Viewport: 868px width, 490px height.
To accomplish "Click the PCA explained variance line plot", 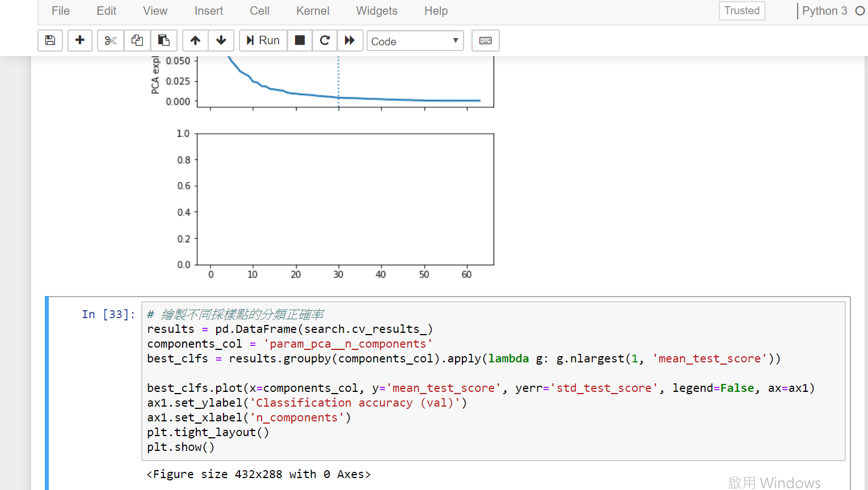I will click(x=345, y=82).
